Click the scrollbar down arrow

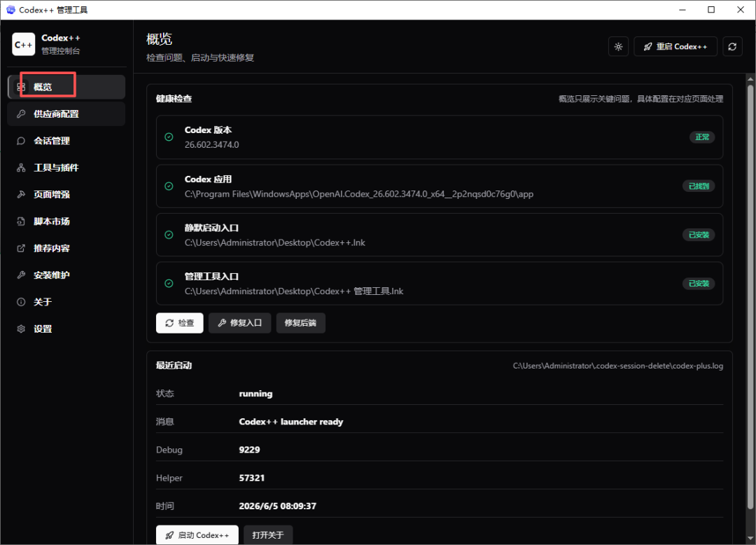point(750,538)
